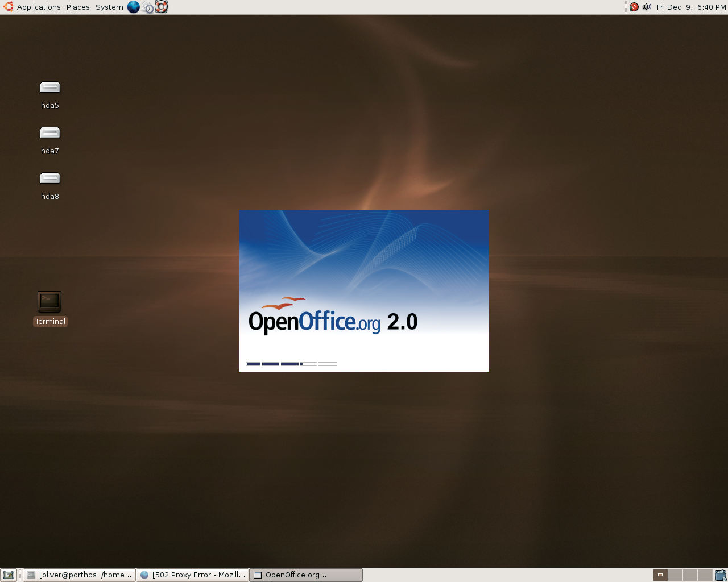This screenshot has height=582, width=728.
Task: Select the first (active) workspace in switcher
Action: point(660,575)
